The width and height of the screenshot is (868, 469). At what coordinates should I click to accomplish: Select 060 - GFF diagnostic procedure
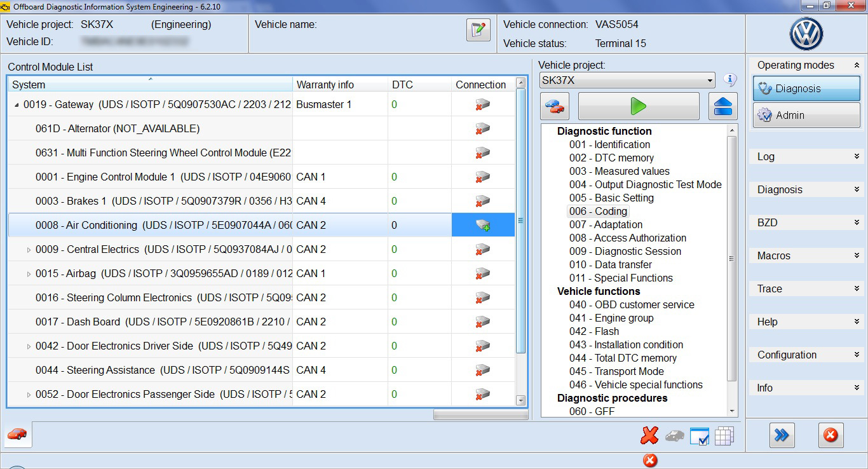tap(592, 411)
